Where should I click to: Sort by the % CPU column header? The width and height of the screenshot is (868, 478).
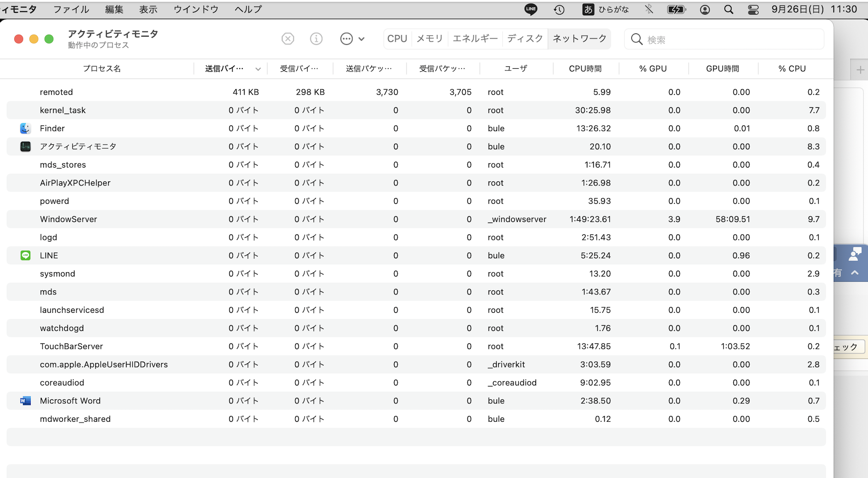[792, 69]
